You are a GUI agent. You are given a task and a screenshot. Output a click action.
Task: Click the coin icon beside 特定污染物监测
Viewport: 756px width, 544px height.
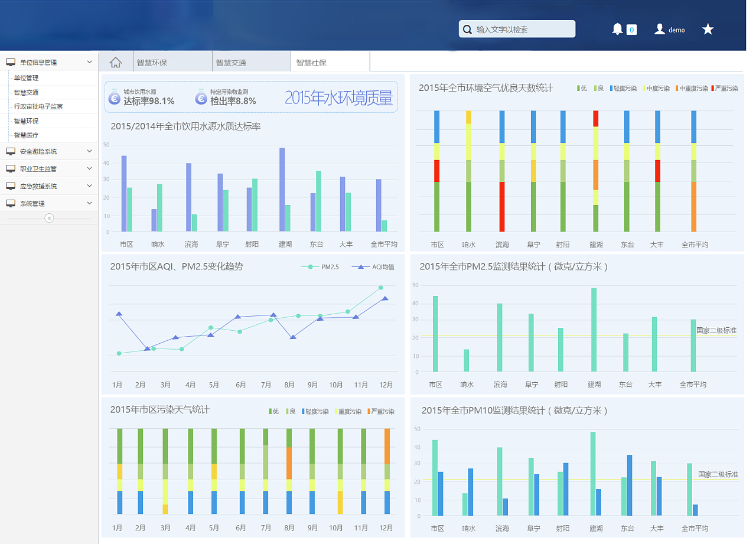click(x=201, y=96)
